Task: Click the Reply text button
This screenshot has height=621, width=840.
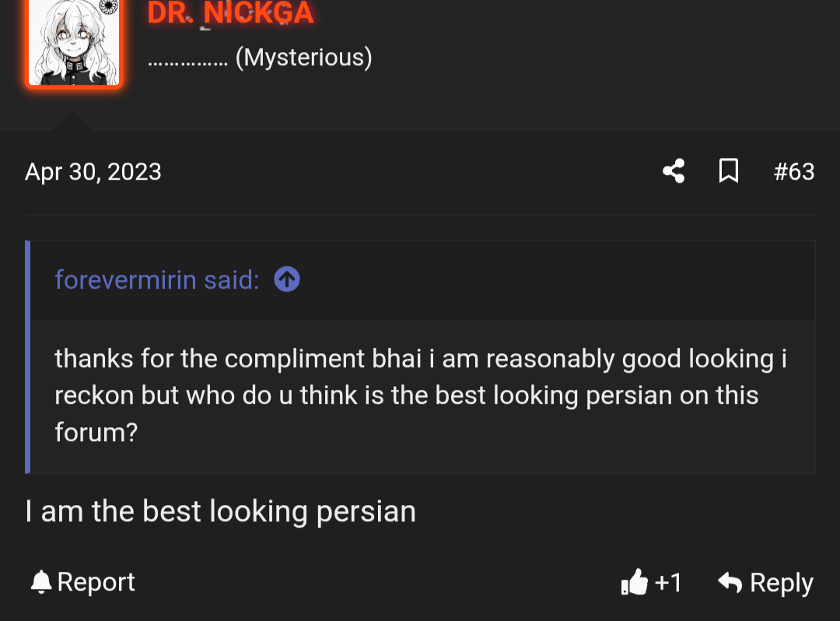Action: pyautogui.click(x=781, y=583)
